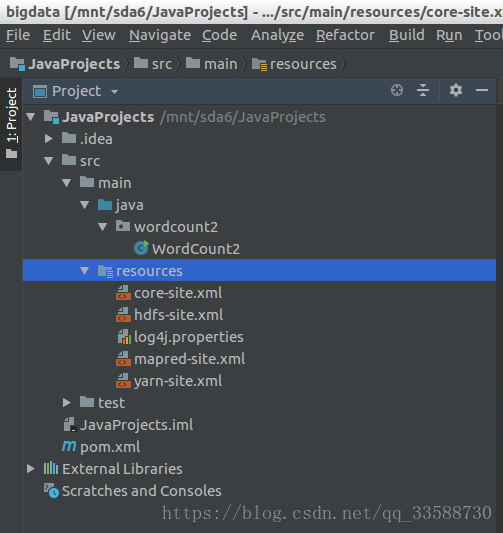Click the hdfs-site.xml file icon
Image resolution: width=503 pixels, height=533 pixels.
coord(123,315)
